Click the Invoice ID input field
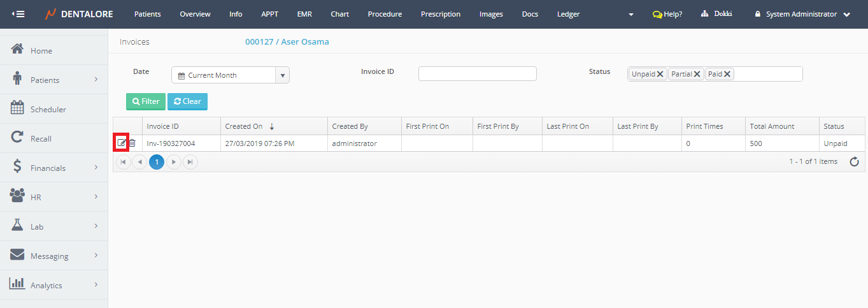This screenshot has width=868, height=308. (x=477, y=74)
